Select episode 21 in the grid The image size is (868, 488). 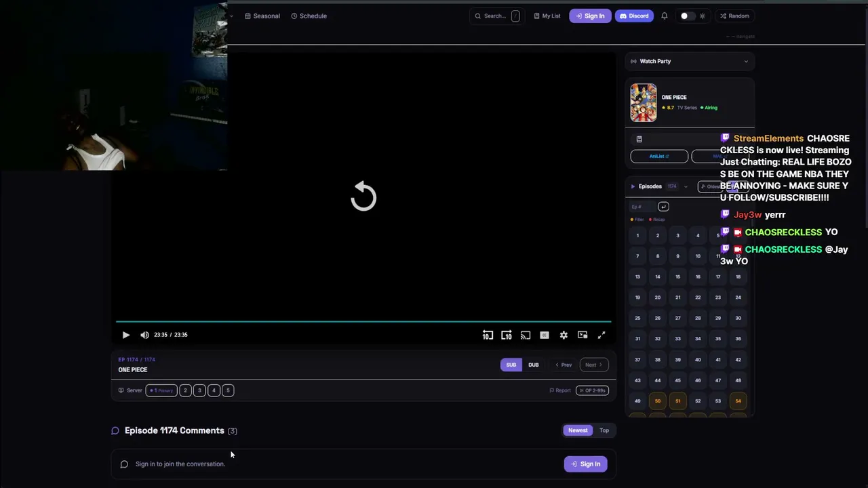(x=677, y=298)
